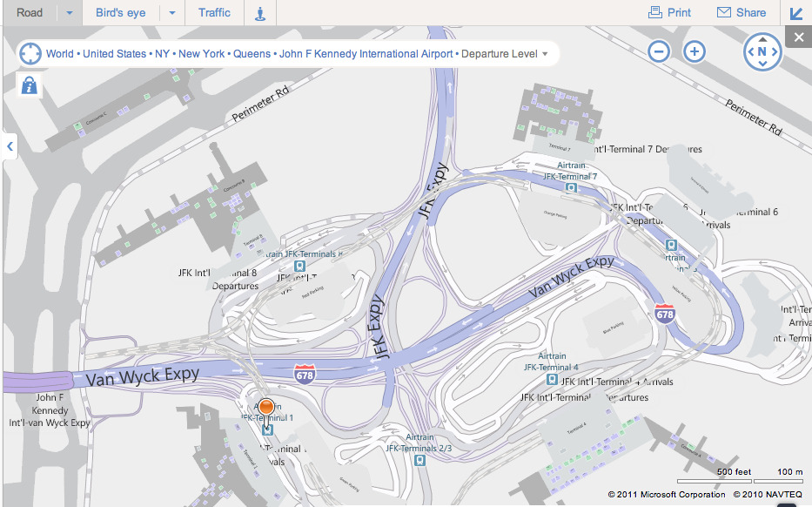Click the orange pushpin marker

point(267,407)
